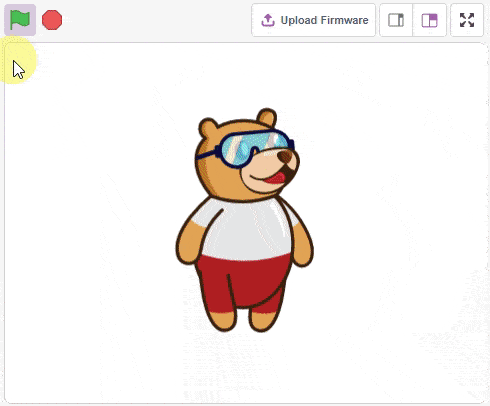Click the bear's brown nose
This screenshot has height=406, width=490.
coord(285,156)
